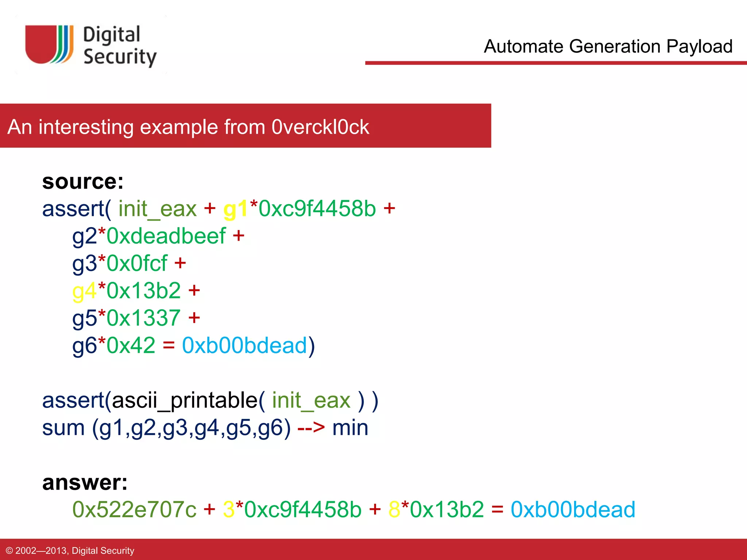Click the '© 2002—2013, Digital Security' footer
This screenshot has height=560, width=747.
70,551
